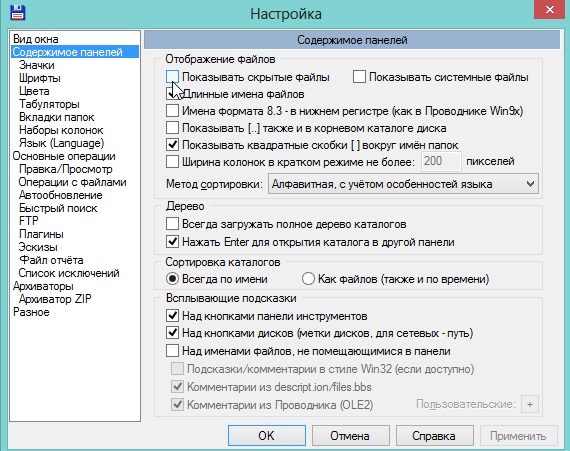Click the column width pixels field
This screenshot has height=451, width=570.
coord(441,161)
